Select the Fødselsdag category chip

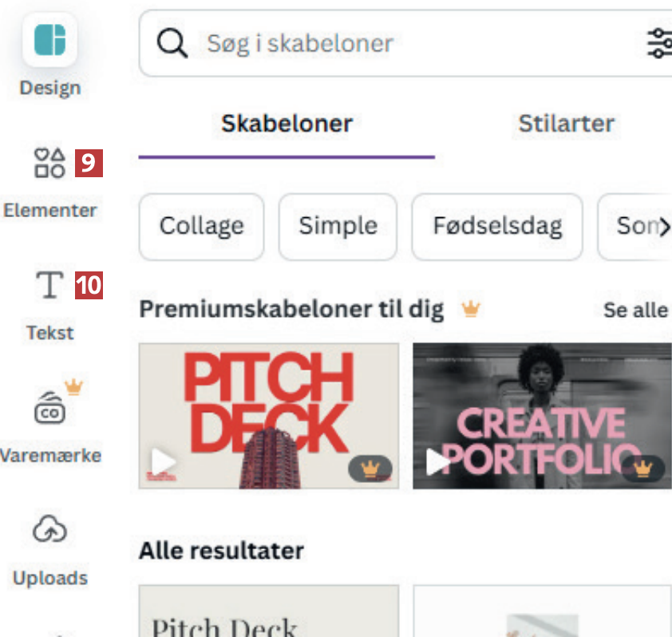coord(497,227)
